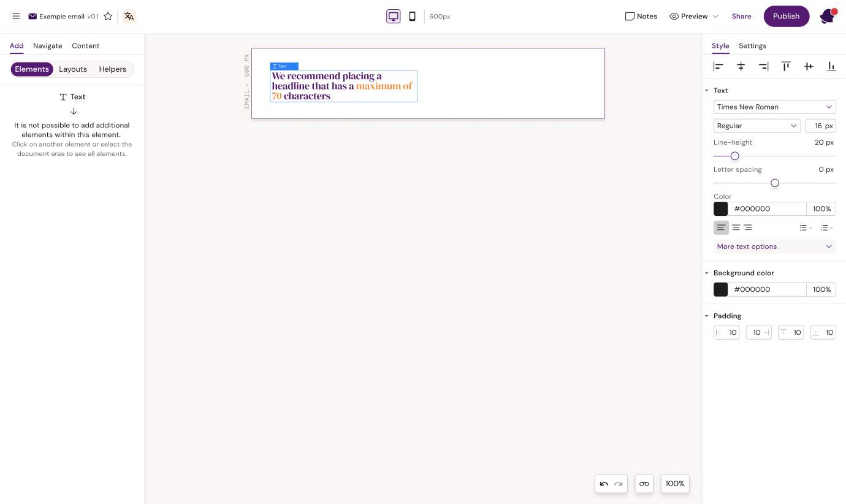Click the Publish button
The width and height of the screenshot is (846, 504).
tap(786, 17)
